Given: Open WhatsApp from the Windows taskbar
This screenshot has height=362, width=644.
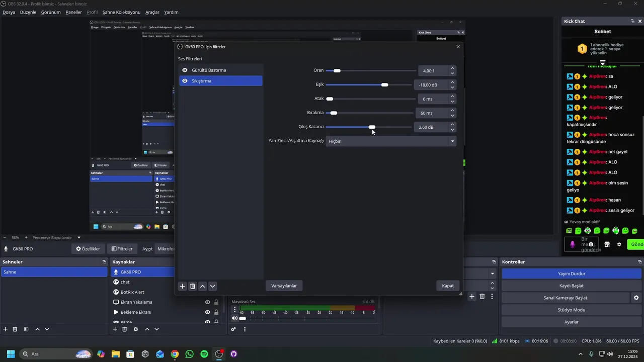Looking at the screenshot, I should 189,354.
